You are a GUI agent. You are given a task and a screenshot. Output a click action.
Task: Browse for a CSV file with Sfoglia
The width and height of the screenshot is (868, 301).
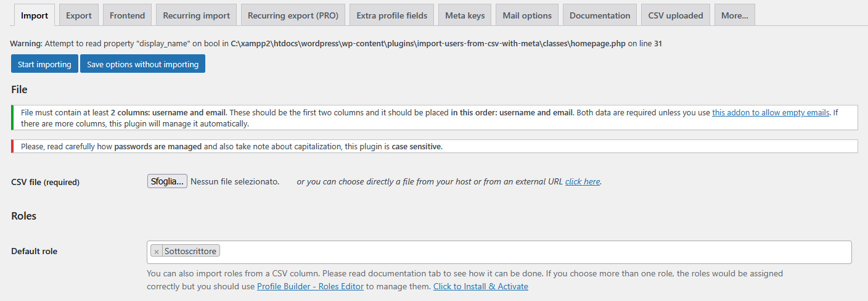pos(167,181)
